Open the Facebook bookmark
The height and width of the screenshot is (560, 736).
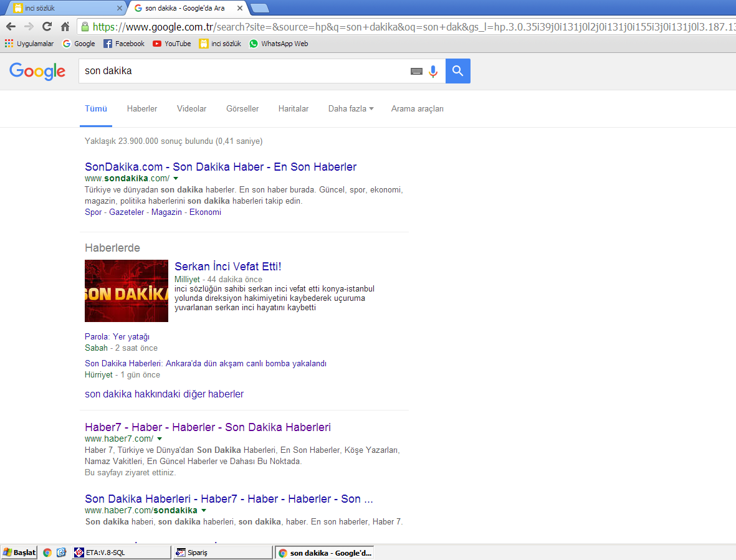click(124, 44)
